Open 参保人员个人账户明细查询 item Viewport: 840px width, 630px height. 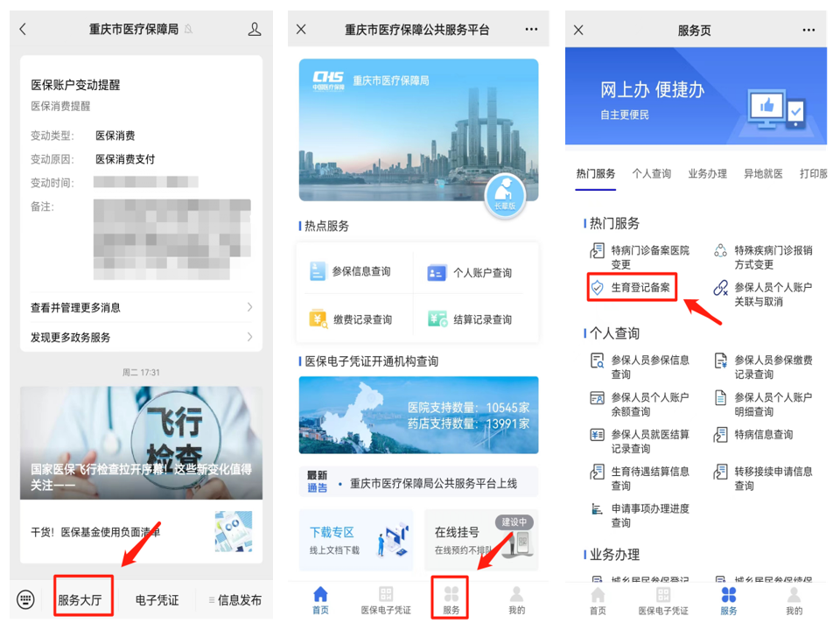(763, 404)
